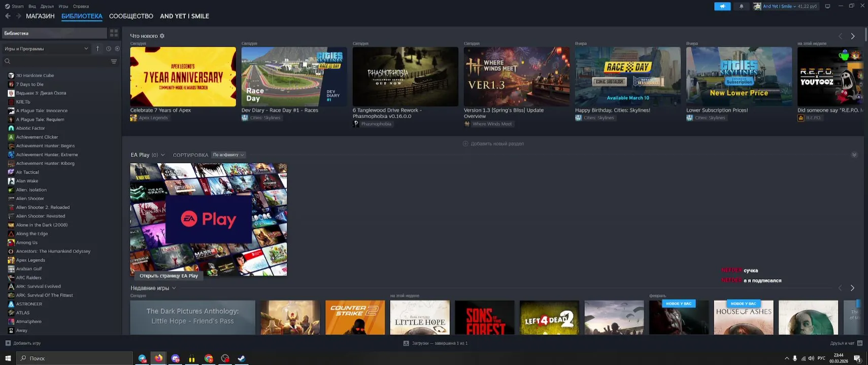
Task: Go forward with the navigation right arrow
Action: (x=19, y=16)
